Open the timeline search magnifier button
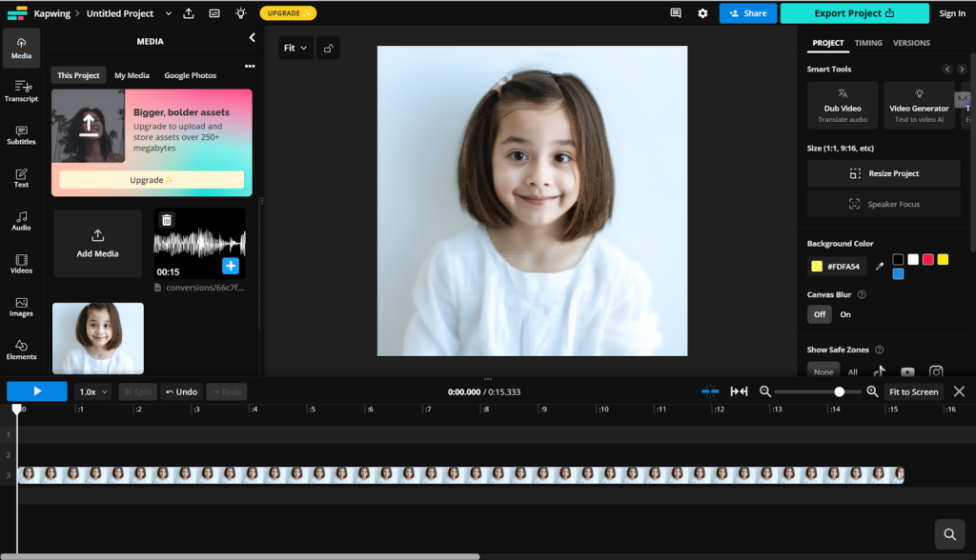The height and width of the screenshot is (560, 976). click(950, 534)
